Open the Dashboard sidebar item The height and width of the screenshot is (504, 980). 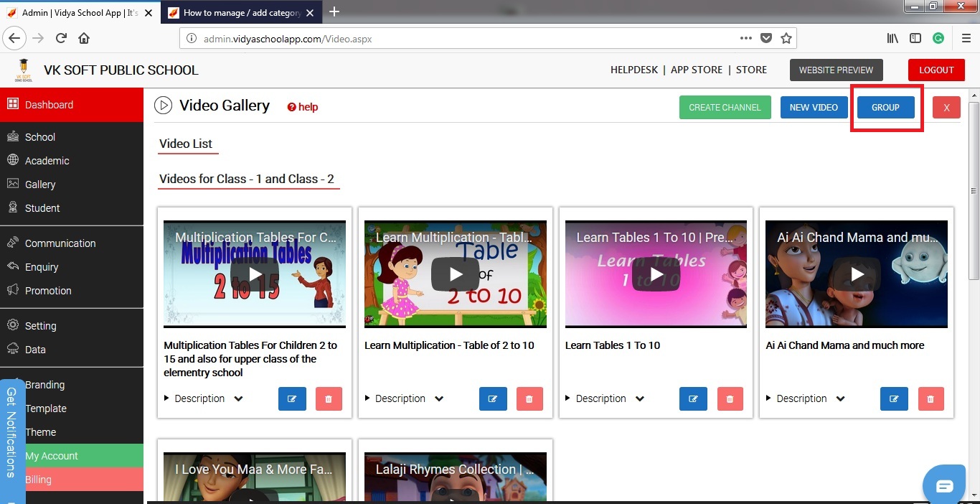(72, 105)
